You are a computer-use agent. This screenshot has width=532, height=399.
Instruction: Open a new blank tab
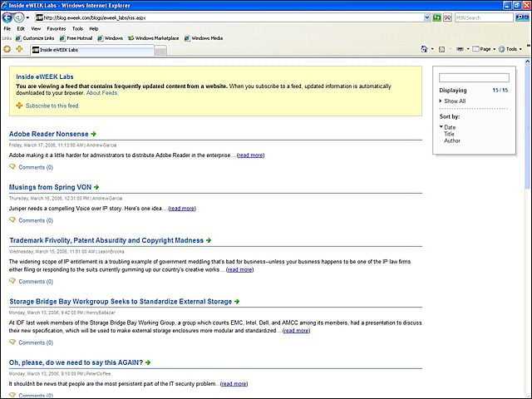pyautogui.click(x=160, y=51)
